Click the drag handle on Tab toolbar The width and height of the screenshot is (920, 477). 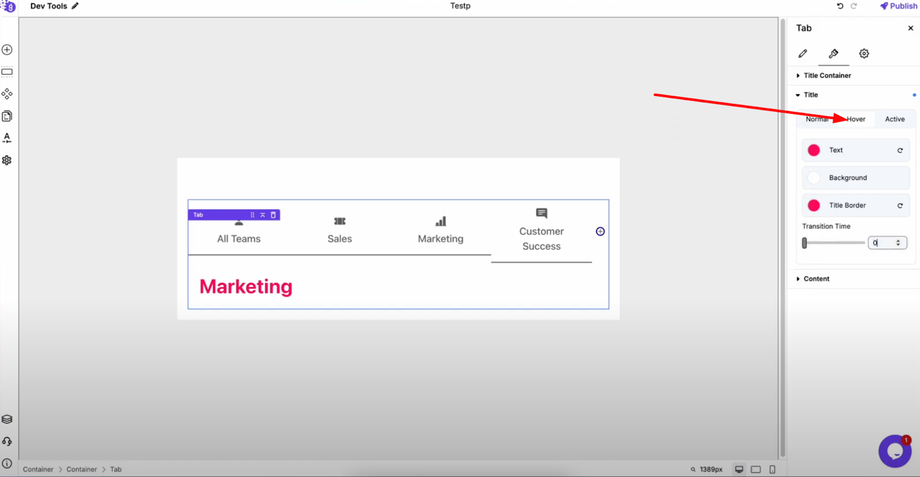[252, 215]
